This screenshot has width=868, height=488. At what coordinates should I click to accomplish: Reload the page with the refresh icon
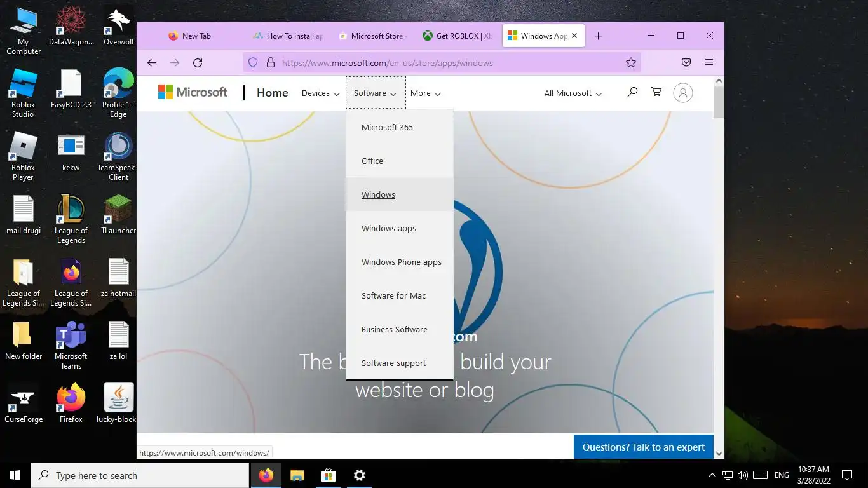pos(198,62)
